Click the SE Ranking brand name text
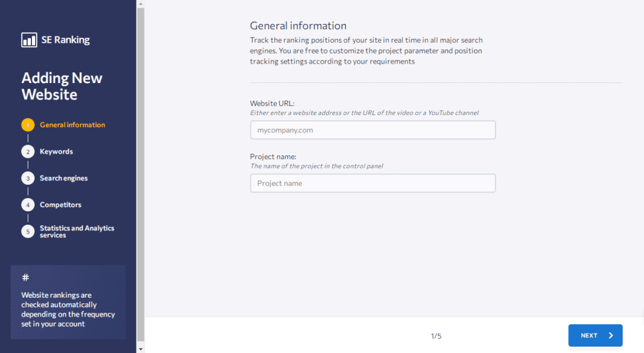 pyautogui.click(x=65, y=40)
